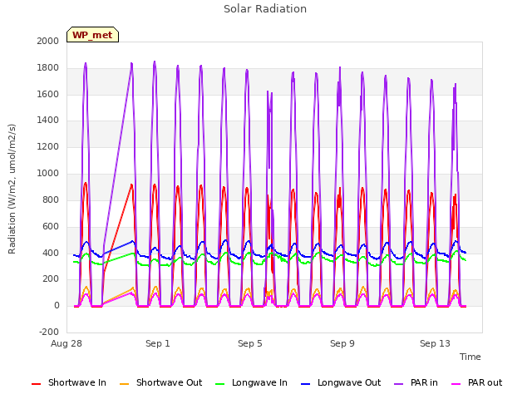Click the red Shortwave In legend swatch
Viewport: 532px width, 399px height.
point(36,384)
